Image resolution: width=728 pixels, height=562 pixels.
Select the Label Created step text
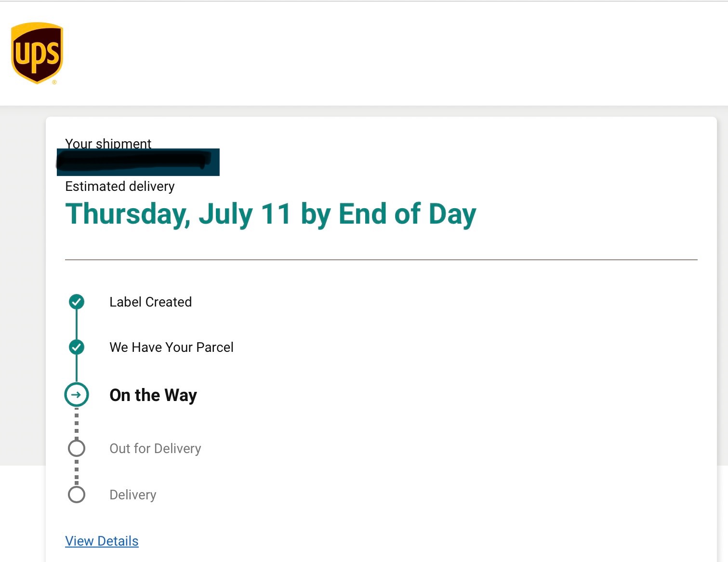(150, 302)
